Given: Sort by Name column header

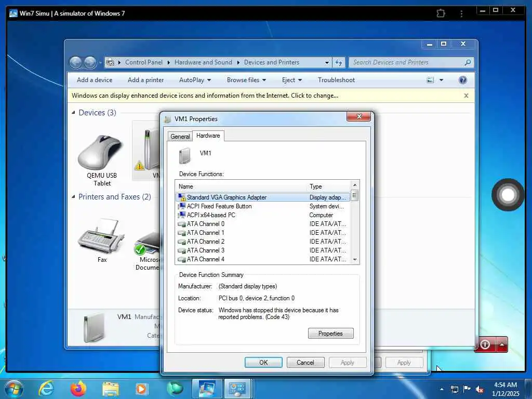Looking at the screenshot, I should [241, 187].
